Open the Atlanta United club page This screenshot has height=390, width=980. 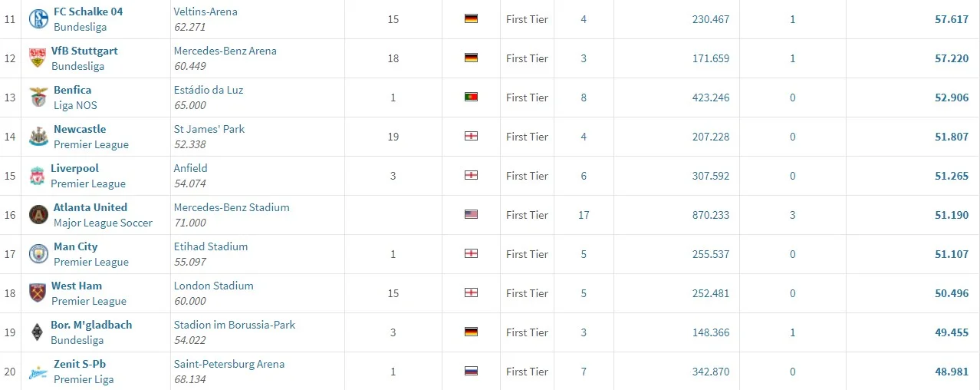tap(90, 207)
